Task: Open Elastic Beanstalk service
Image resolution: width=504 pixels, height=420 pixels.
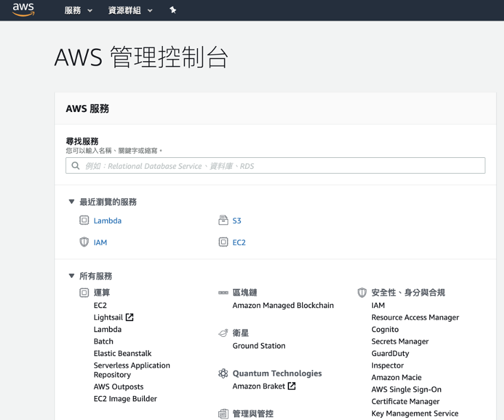Action: click(122, 353)
